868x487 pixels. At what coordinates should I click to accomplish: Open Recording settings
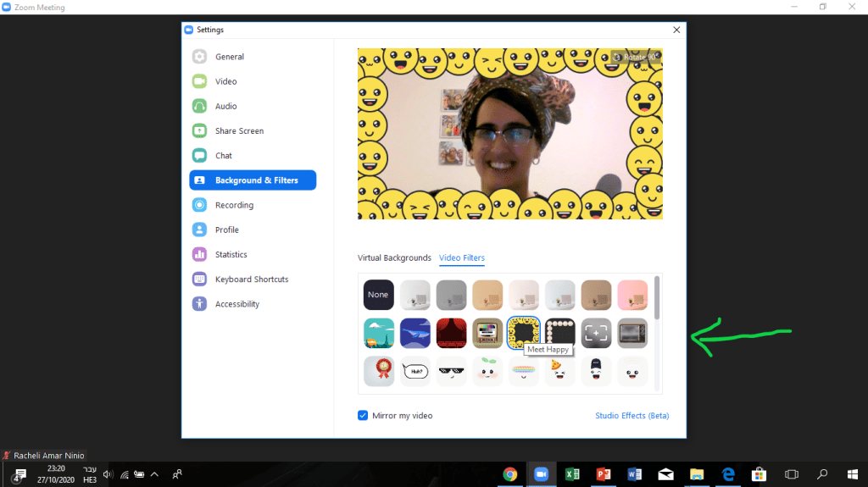[x=234, y=205]
